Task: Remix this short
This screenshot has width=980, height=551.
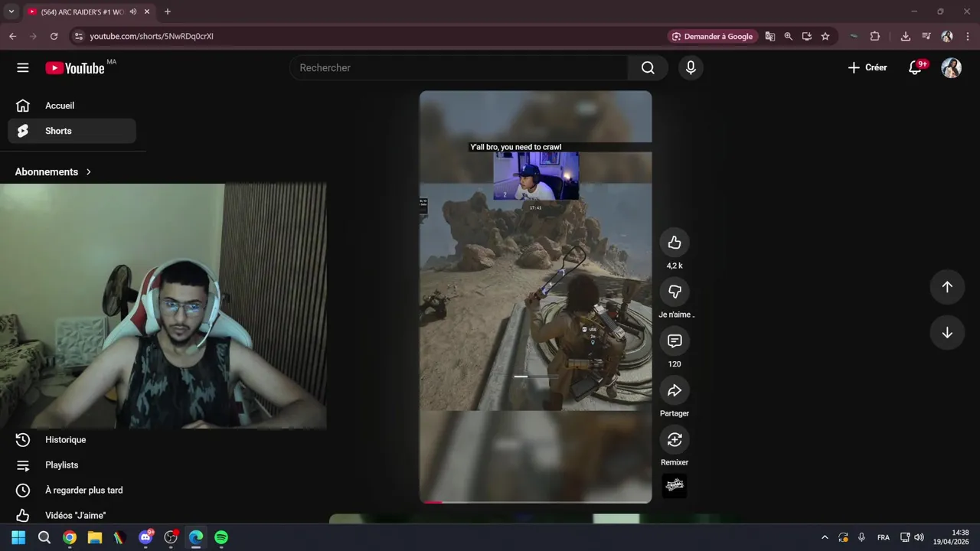Action: click(x=675, y=439)
